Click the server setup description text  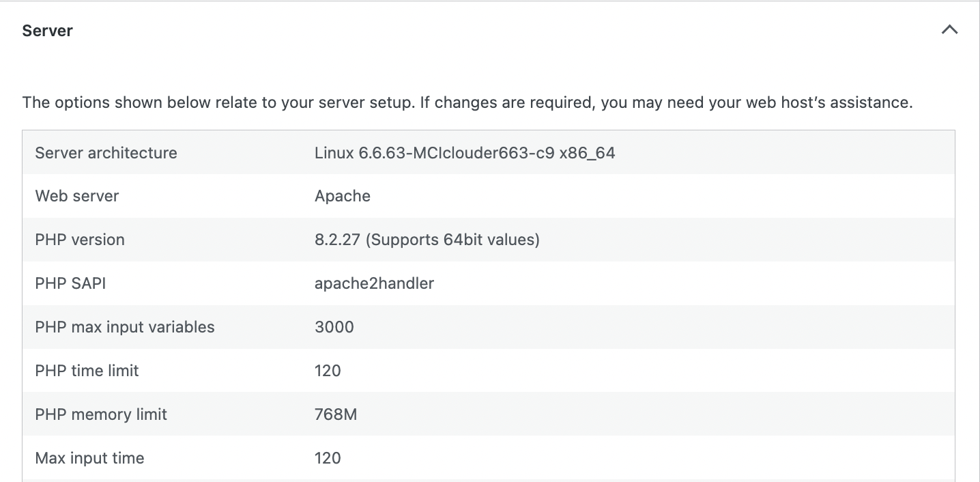468,102
